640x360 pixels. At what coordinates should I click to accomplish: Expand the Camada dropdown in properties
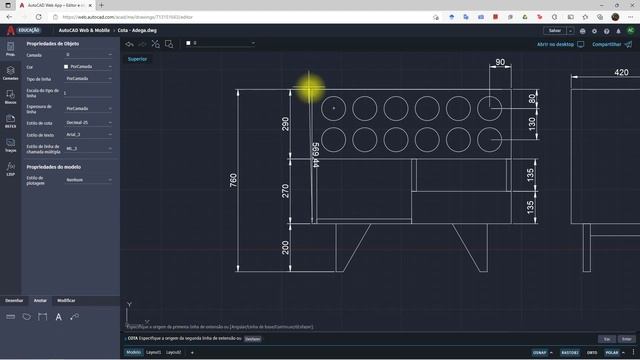(x=88, y=55)
